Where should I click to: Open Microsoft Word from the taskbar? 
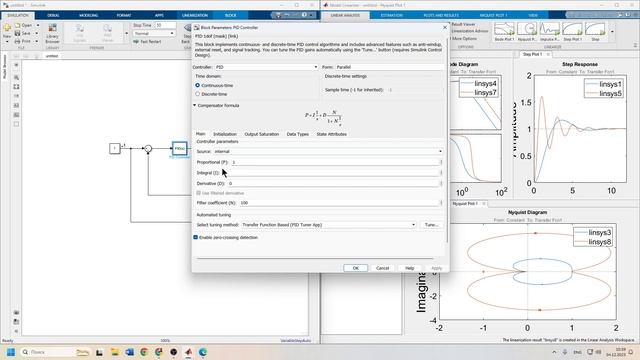tap(129, 352)
